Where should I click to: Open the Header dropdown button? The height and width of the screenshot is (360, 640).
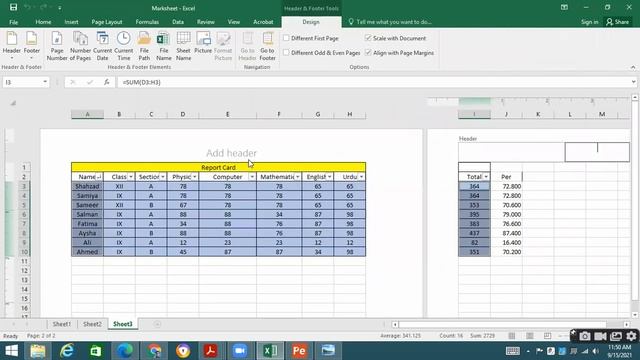[11, 46]
